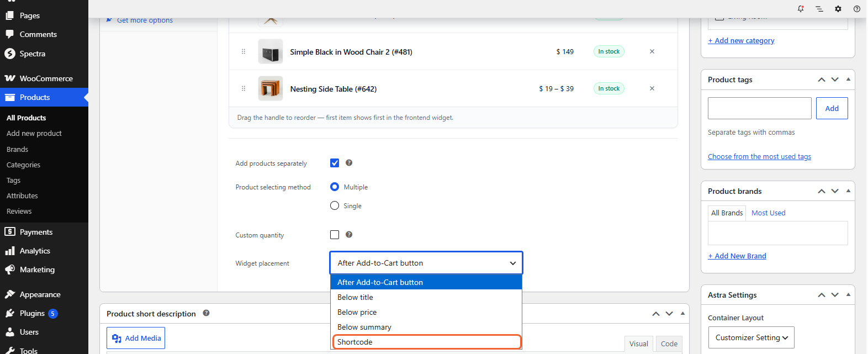
Task: Open the settings gear icon in top bar
Action: point(838,9)
